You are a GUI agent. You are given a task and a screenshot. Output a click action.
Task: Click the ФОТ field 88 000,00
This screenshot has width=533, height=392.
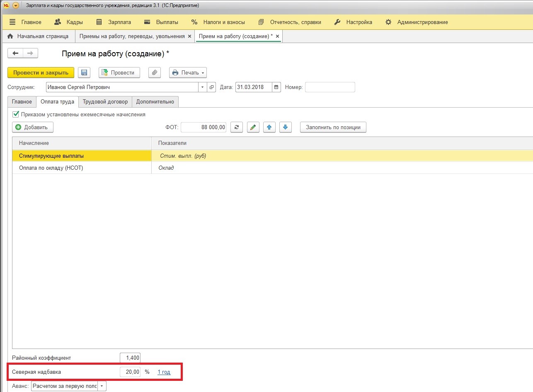(204, 127)
